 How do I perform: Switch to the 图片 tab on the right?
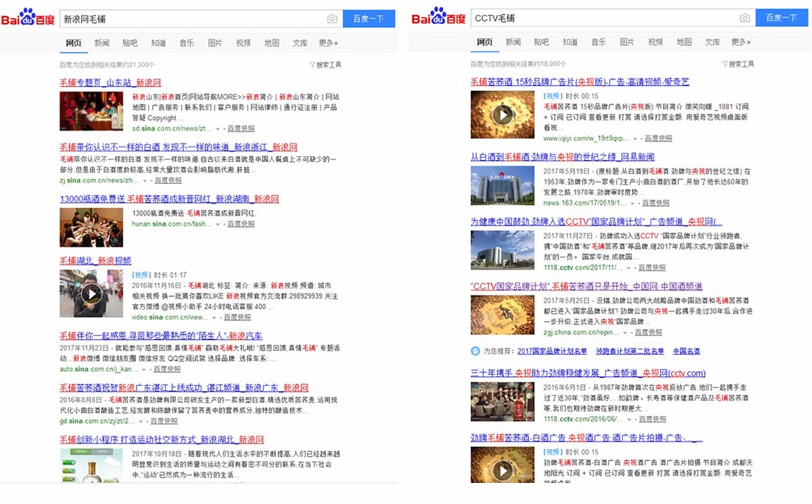point(627,42)
